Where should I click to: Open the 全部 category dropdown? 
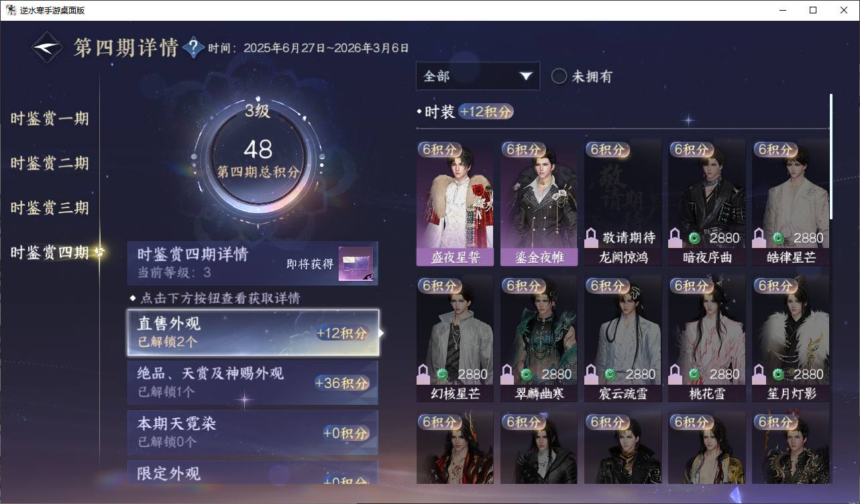[478, 76]
